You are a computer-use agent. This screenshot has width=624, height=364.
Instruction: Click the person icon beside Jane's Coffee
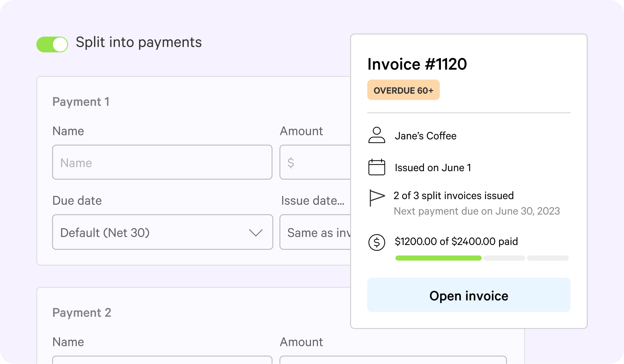click(x=377, y=135)
